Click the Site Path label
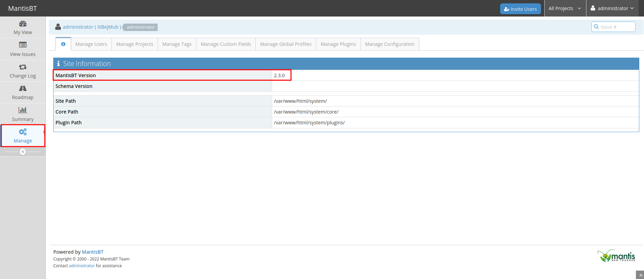644x279 pixels. 66,101
